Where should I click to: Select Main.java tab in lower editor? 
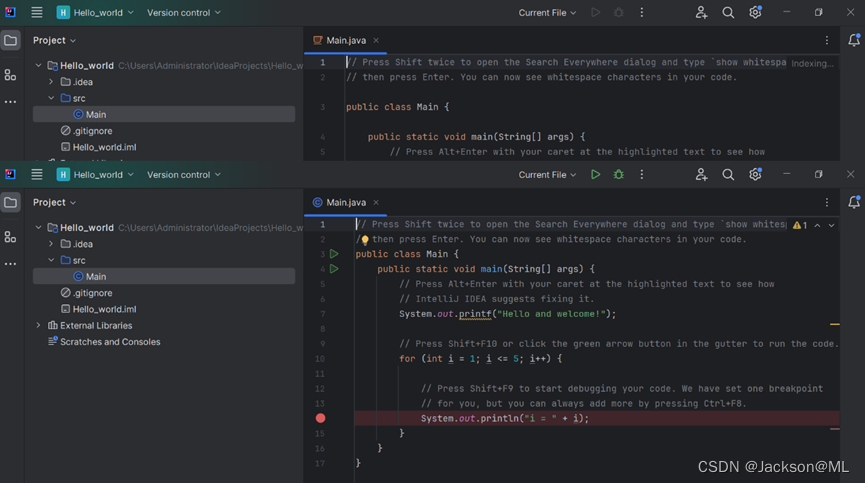click(346, 202)
